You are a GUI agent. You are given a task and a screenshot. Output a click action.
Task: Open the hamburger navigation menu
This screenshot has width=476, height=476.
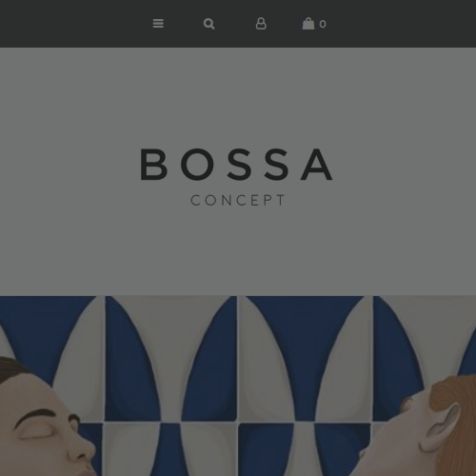[158, 24]
